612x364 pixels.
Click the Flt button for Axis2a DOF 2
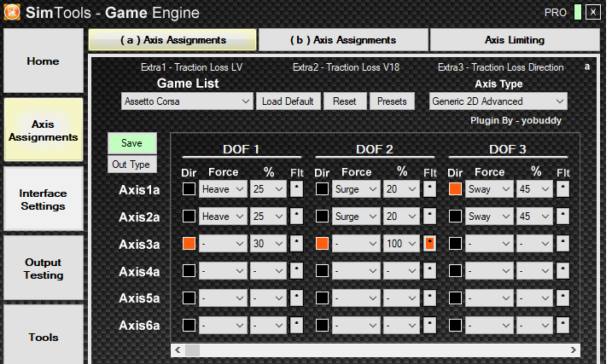pyautogui.click(x=430, y=217)
